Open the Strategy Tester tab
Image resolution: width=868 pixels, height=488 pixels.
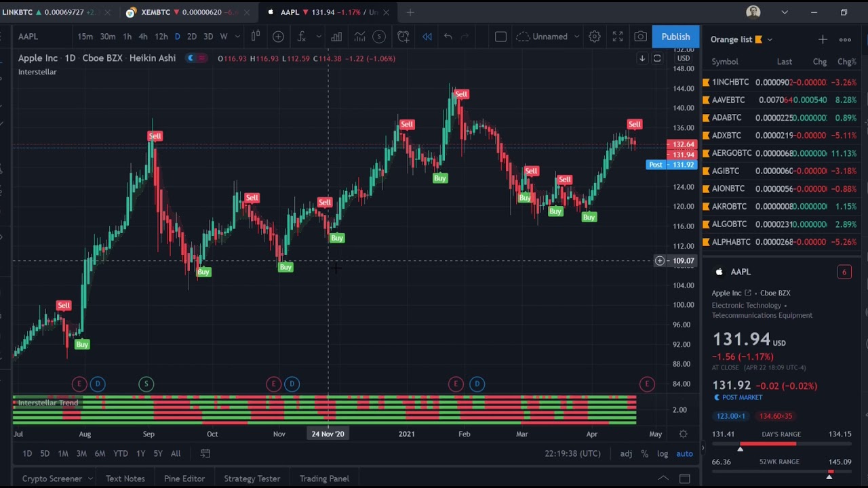(x=252, y=479)
